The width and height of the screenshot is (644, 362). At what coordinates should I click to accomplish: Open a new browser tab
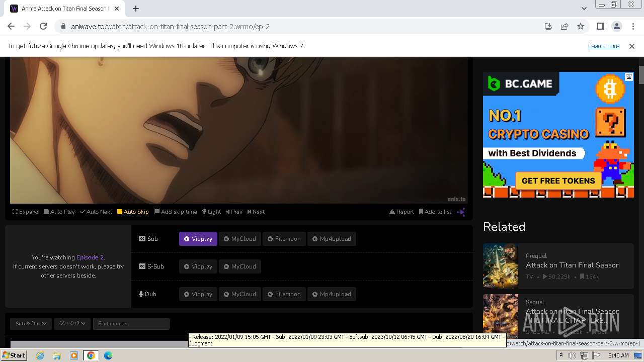[x=136, y=9]
